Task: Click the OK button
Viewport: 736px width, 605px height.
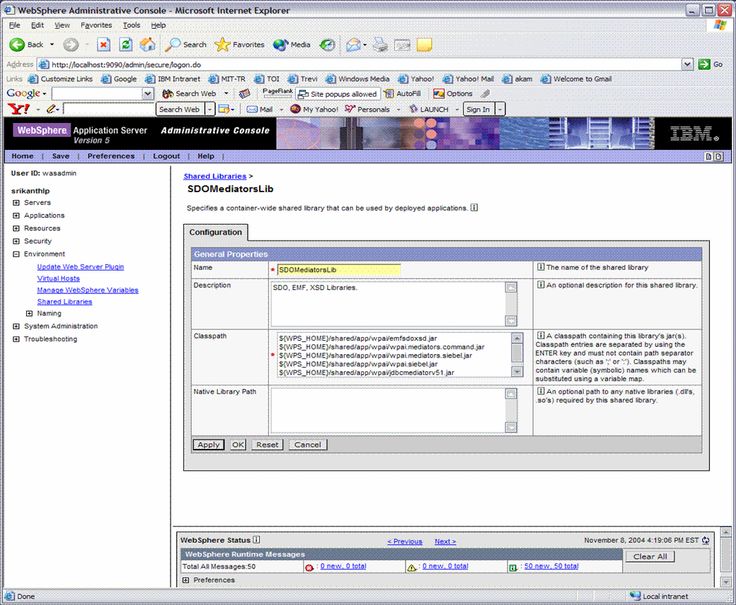Action: click(238, 444)
